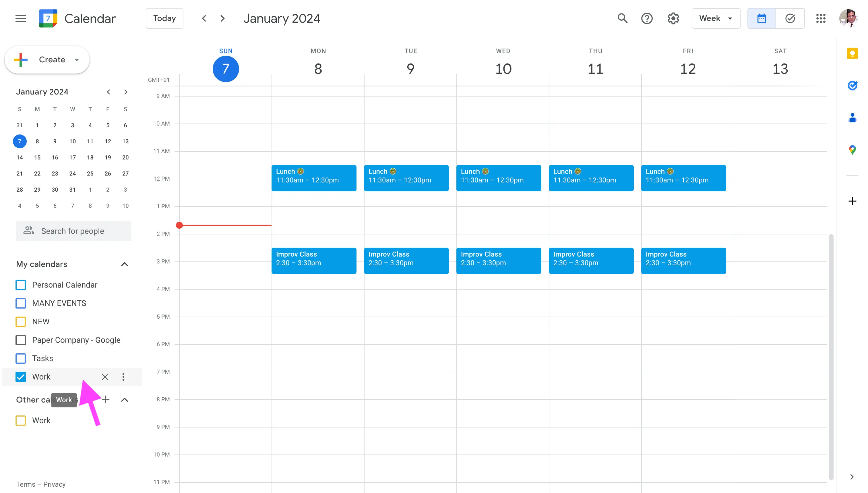Enable the MANY EVENTS calendar checkbox
The height and width of the screenshot is (493, 868).
pyautogui.click(x=21, y=303)
